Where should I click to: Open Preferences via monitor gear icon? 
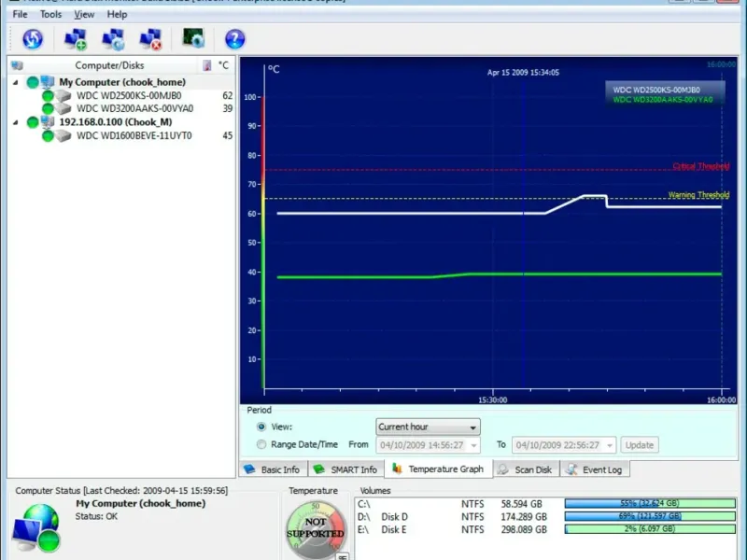tap(193, 38)
